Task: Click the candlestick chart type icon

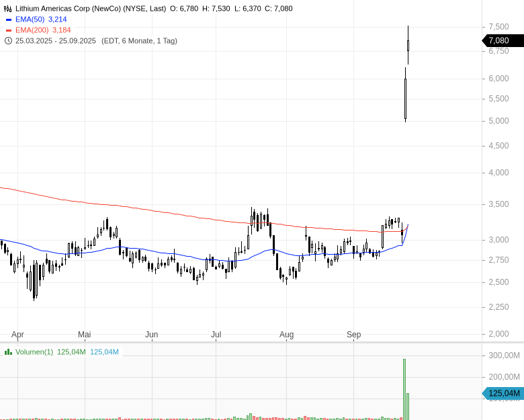Action: 7,9
